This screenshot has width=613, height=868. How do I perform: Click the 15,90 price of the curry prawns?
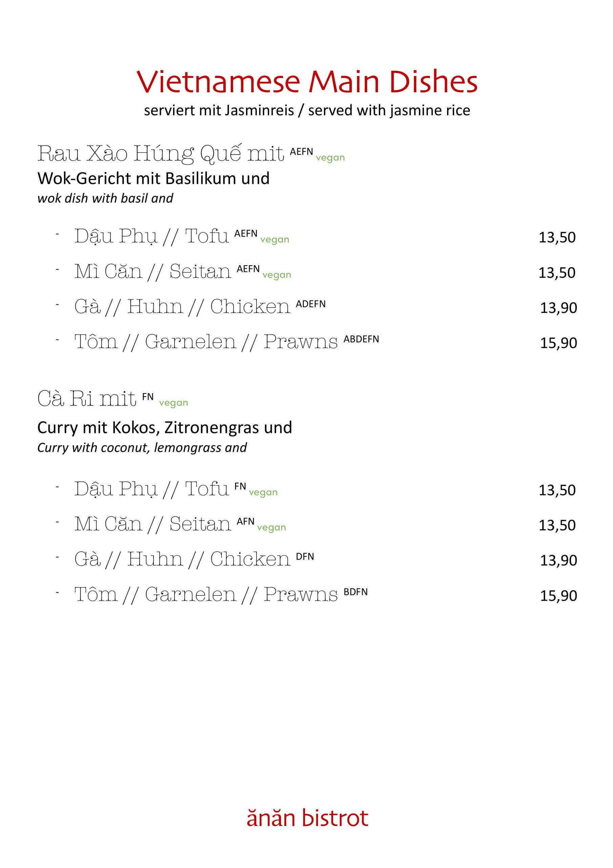[558, 595]
